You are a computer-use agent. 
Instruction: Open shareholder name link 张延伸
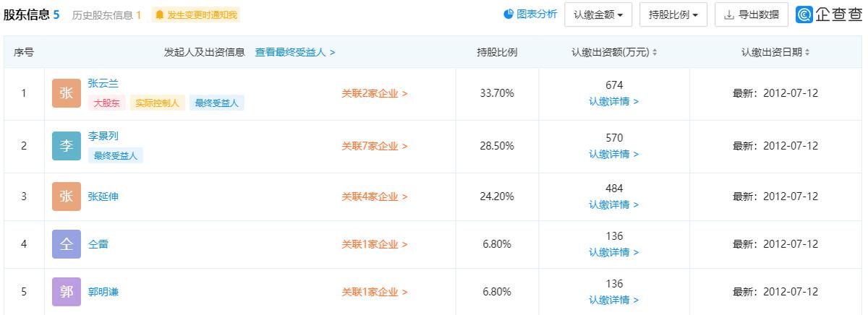[x=103, y=197]
